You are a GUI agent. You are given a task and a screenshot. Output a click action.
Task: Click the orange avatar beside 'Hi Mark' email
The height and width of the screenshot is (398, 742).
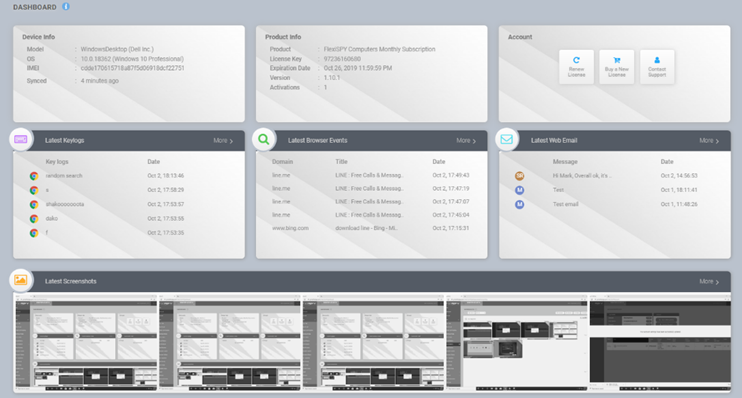(520, 176)
